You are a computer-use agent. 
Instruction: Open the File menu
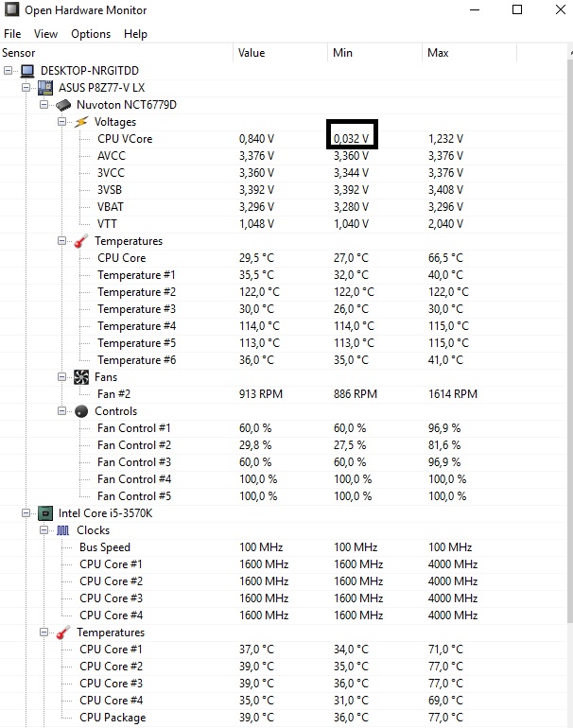click(12, 34)
